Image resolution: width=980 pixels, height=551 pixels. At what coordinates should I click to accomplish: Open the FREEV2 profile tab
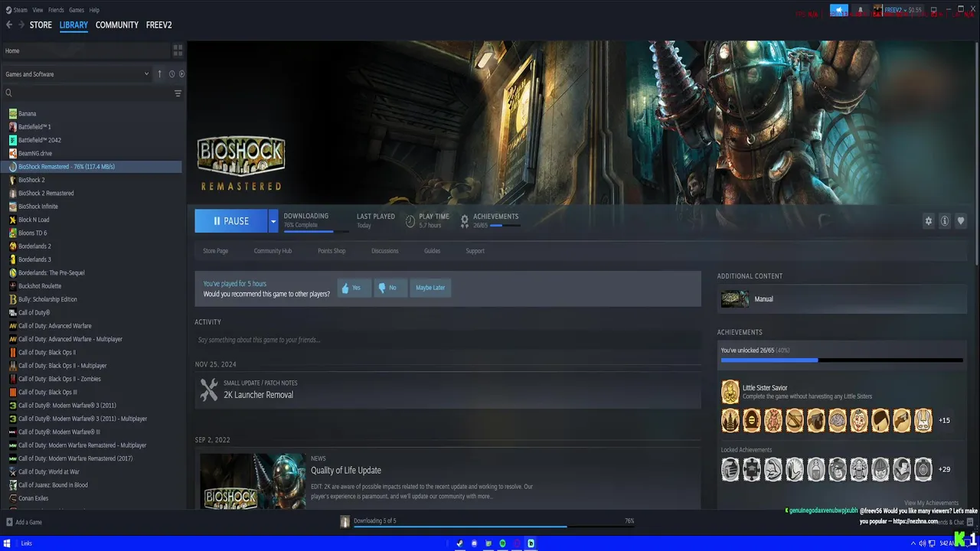coord(158,25)
